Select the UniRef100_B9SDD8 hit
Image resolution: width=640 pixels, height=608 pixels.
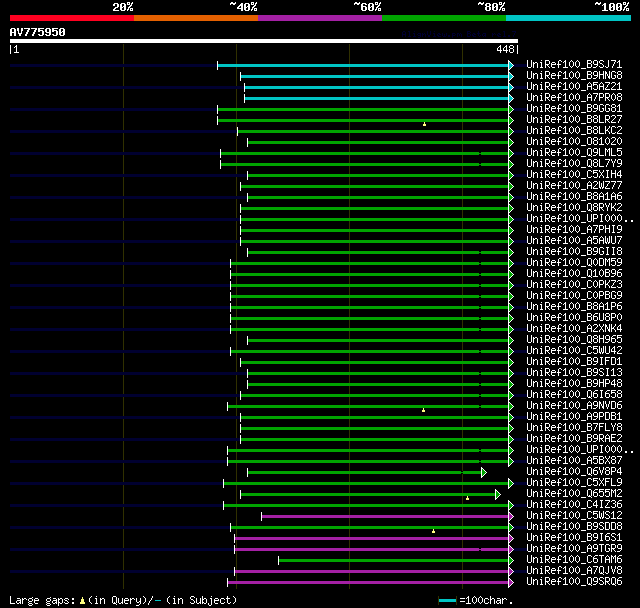[x=574, y=527]
